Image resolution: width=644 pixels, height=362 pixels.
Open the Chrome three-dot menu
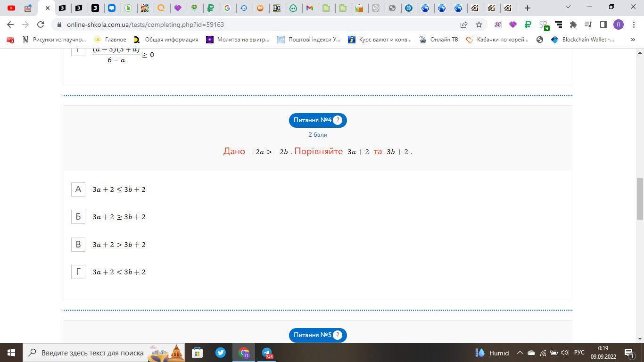tap(633, 25)
